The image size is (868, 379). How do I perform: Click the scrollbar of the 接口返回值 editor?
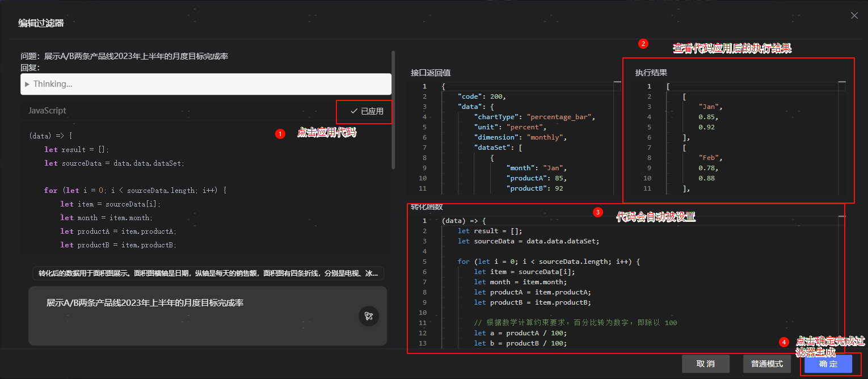(x=617, y=138)
